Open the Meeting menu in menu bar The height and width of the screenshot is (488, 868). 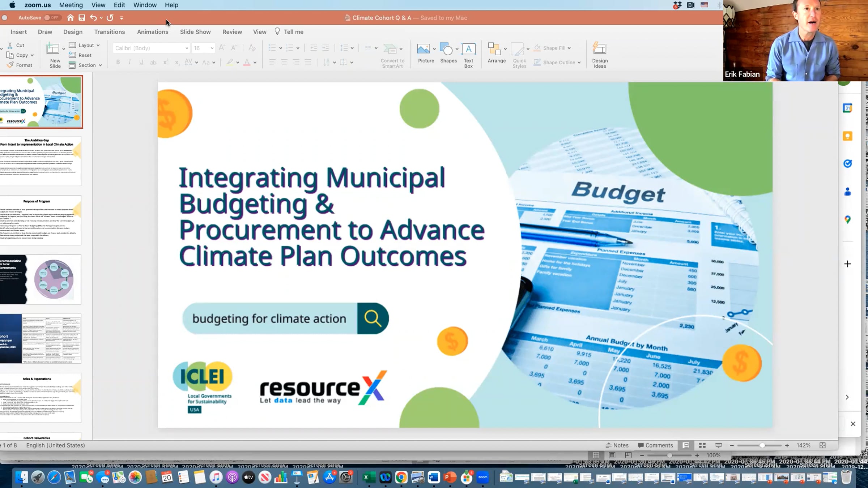click(x=71, y=5)
